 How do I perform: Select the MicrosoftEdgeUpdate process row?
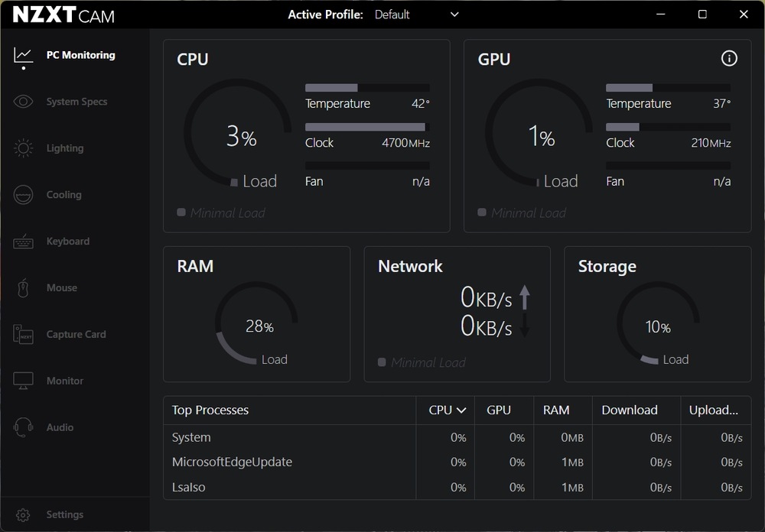pos(232,462)
